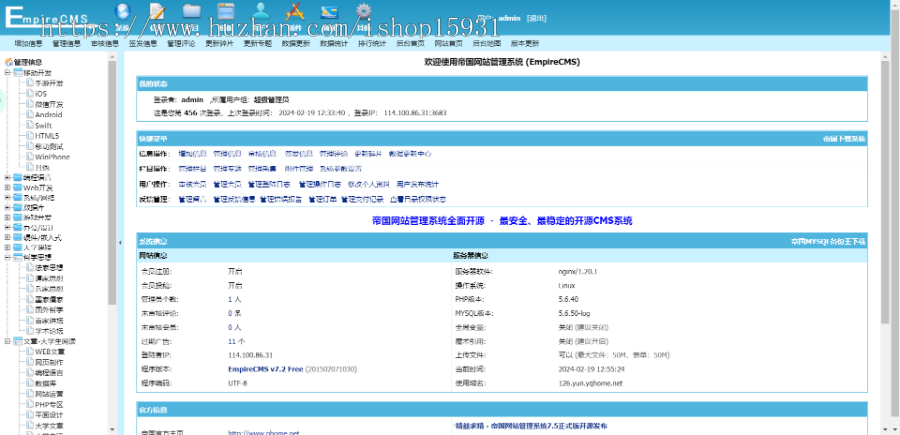Open the 栏目 folder icon in top toolbar

click(x=192, y=11)
